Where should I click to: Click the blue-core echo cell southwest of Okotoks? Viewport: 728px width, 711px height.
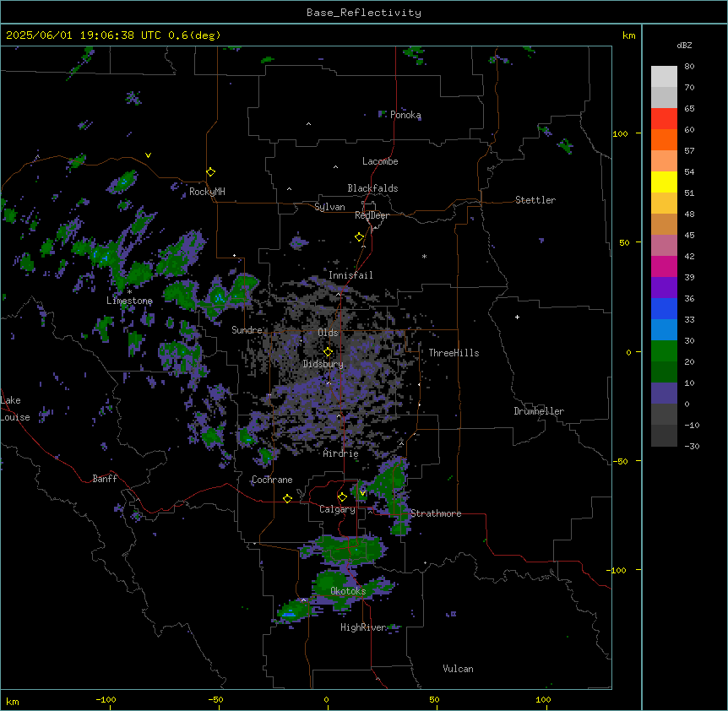(292, 611)
